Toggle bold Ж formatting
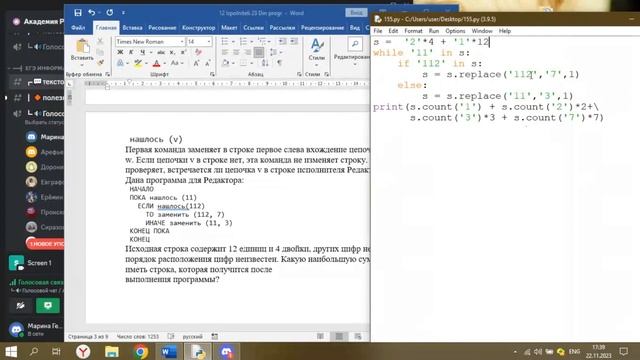 [x=120, y=52]
